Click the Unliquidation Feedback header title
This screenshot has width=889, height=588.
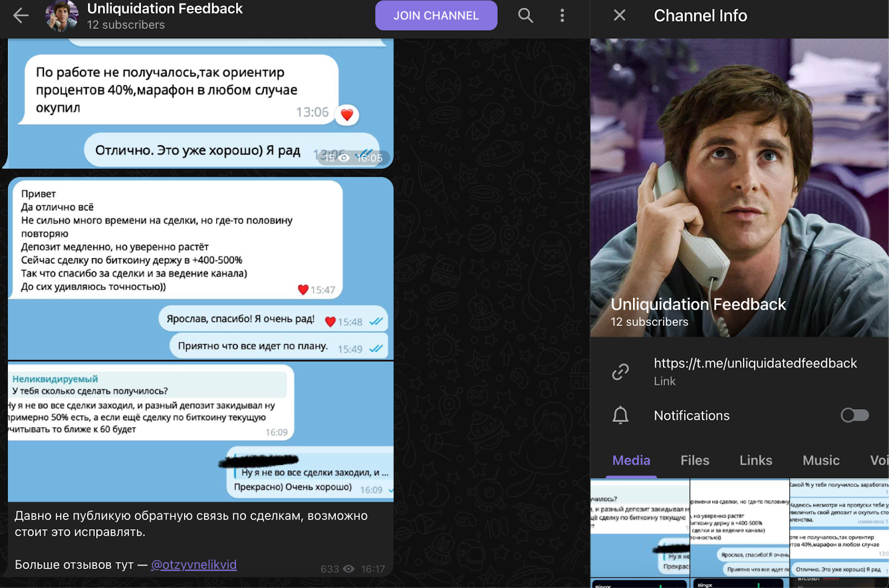[x=165, y=9]
